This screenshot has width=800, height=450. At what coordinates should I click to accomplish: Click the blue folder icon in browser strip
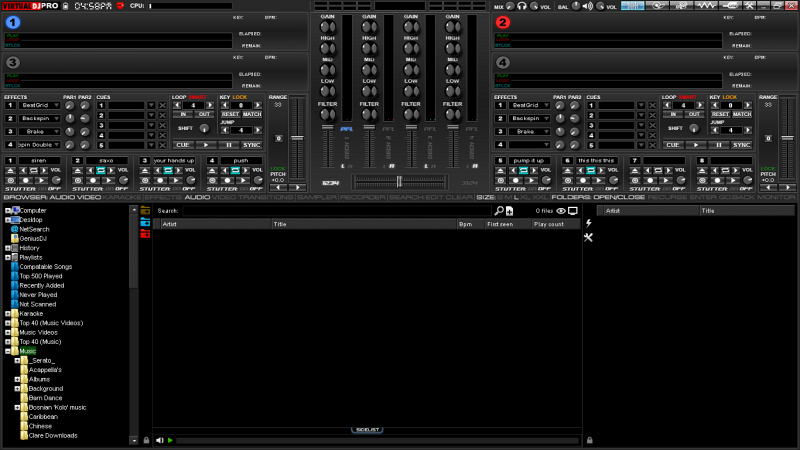click(145, 222)
